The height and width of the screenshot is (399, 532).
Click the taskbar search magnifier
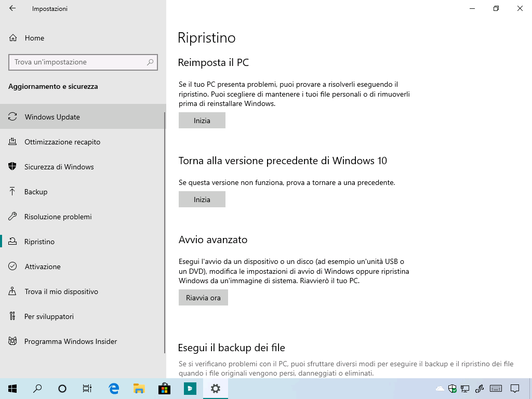coord(37,389)
